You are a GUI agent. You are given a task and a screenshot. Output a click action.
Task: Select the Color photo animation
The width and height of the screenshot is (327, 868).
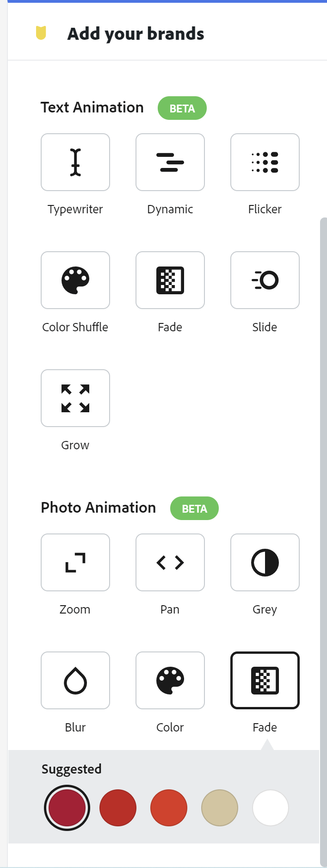pos(170,681)
